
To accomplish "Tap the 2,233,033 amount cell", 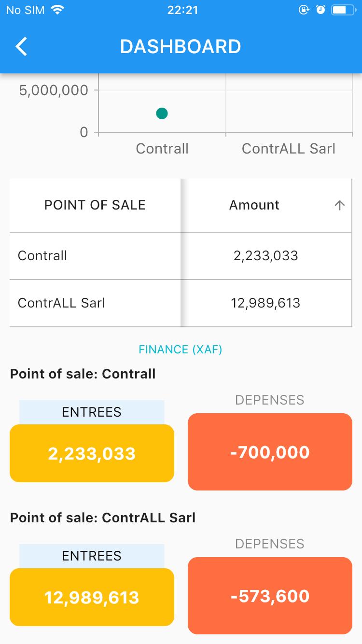I will pos(266,256).
